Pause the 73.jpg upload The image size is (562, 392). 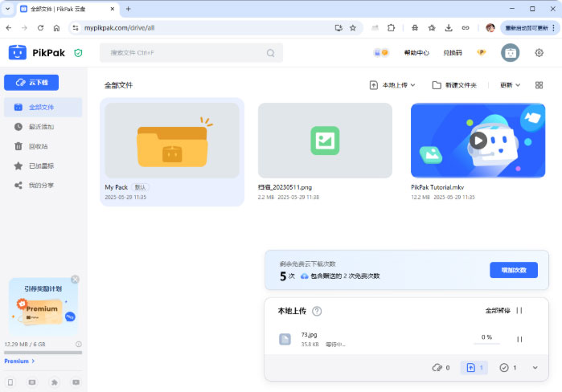(x=519, y=339)
